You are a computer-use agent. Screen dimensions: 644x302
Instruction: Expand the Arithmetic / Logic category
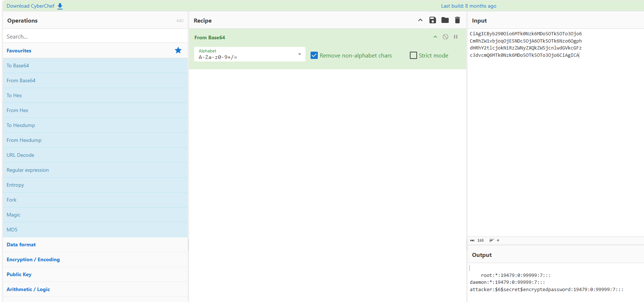coord(95,289)
